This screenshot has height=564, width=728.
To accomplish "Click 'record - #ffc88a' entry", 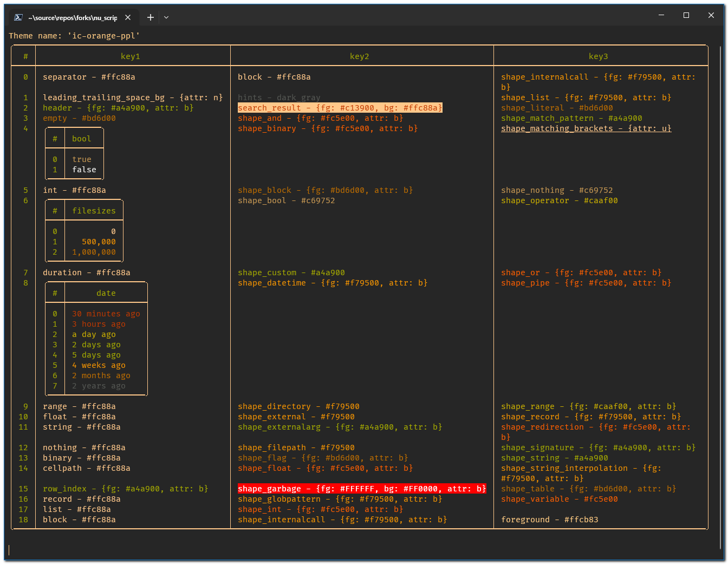I will pos(82,499).
